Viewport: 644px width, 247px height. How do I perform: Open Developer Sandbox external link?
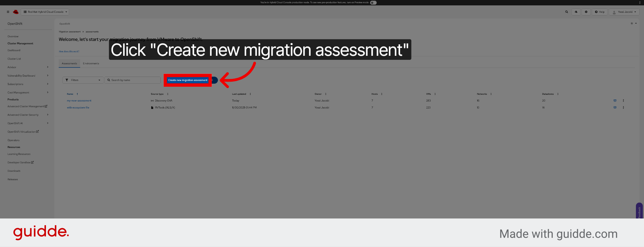20,162
